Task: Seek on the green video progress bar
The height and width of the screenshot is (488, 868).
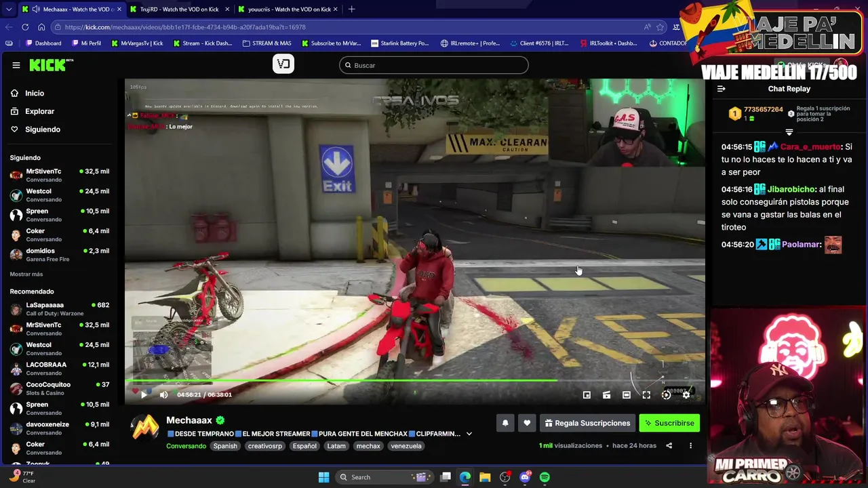Action: point(414,380)
